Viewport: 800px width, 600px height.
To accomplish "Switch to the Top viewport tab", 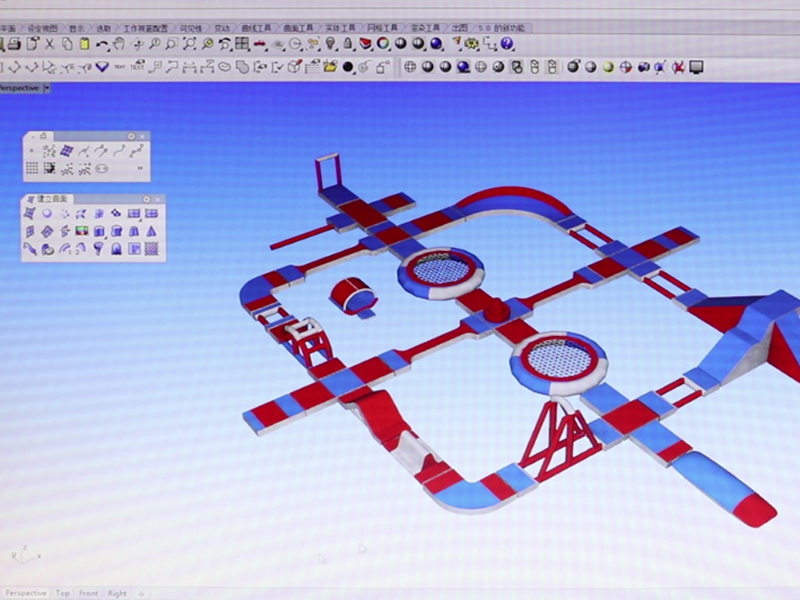I will (63, 593).
